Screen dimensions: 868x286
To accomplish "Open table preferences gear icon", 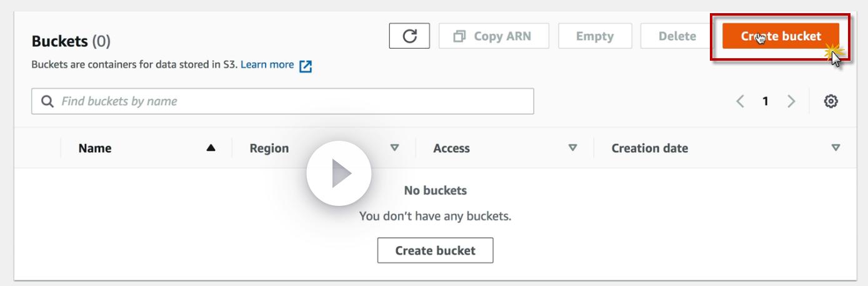I will 831,101.
